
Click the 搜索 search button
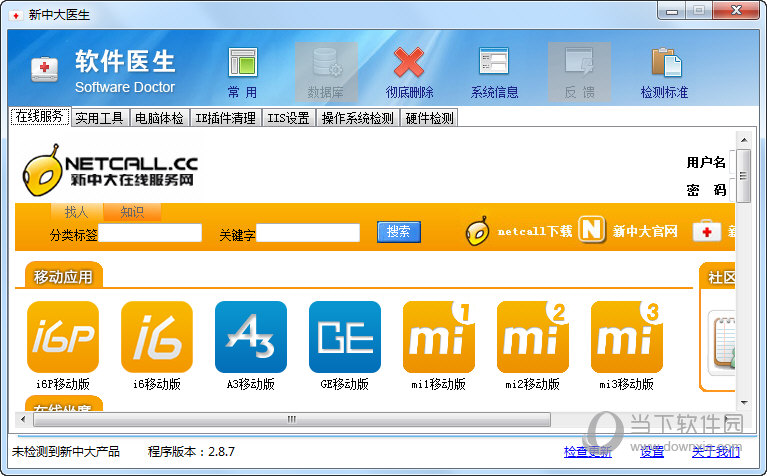click(399, 232)
